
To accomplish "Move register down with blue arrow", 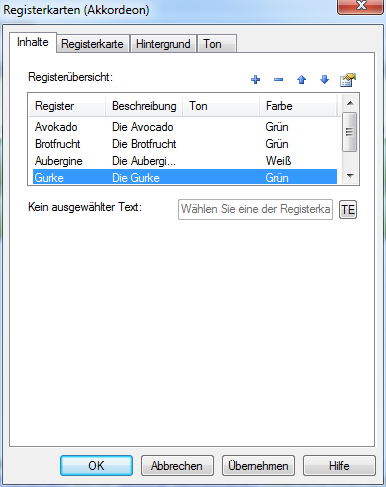I will click(324, 80).
